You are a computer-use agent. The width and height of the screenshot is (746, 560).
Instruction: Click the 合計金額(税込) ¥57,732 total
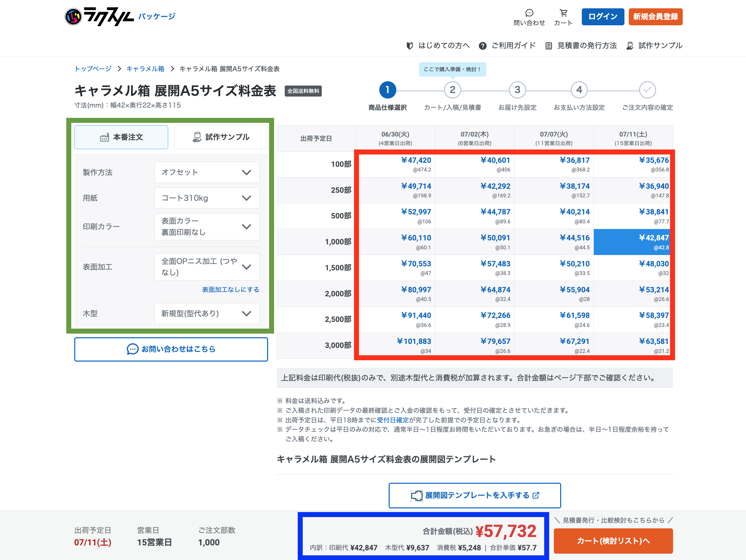pos(479,531)
